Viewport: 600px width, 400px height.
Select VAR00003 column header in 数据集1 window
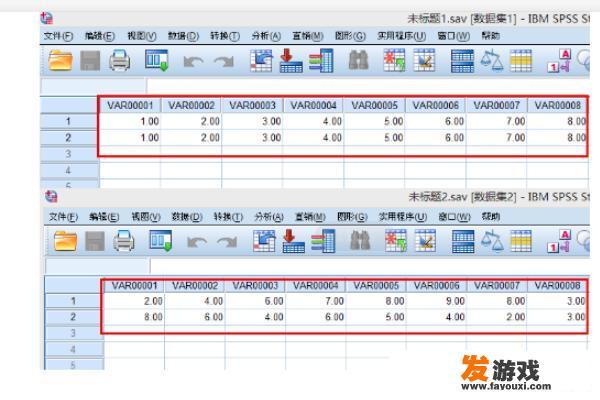point(253,105)
